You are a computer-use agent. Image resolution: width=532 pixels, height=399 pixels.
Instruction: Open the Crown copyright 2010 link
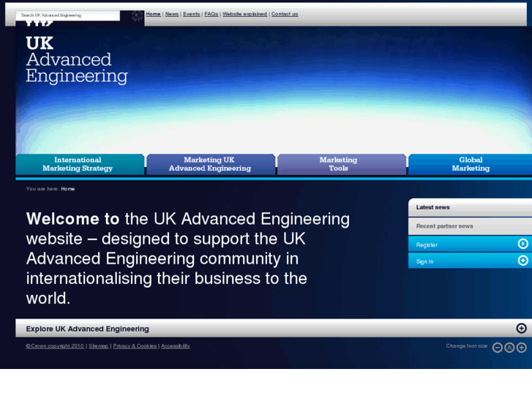(x=55, y=346)
